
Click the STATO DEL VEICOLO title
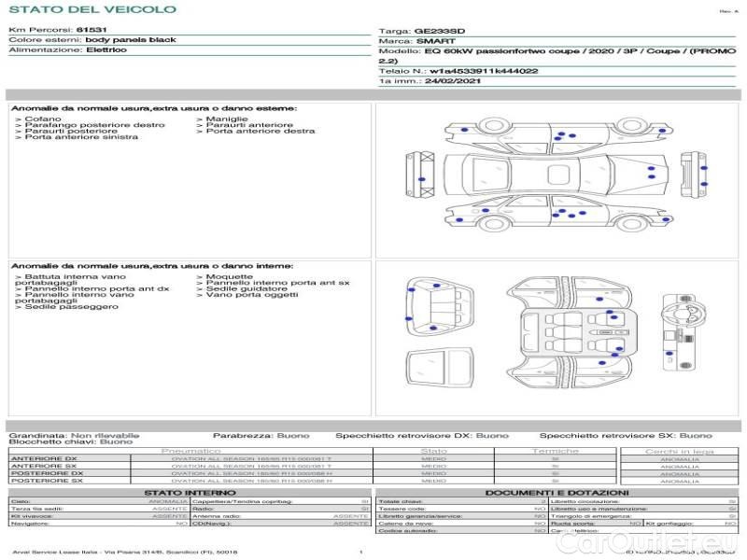coord(92,9)
